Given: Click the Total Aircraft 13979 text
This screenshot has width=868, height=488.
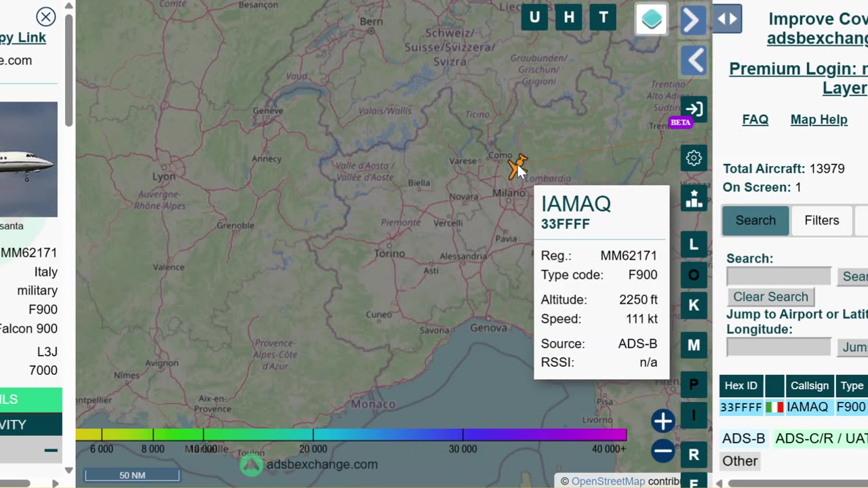Looking at the screenshot, I should [x=785, y=169].
